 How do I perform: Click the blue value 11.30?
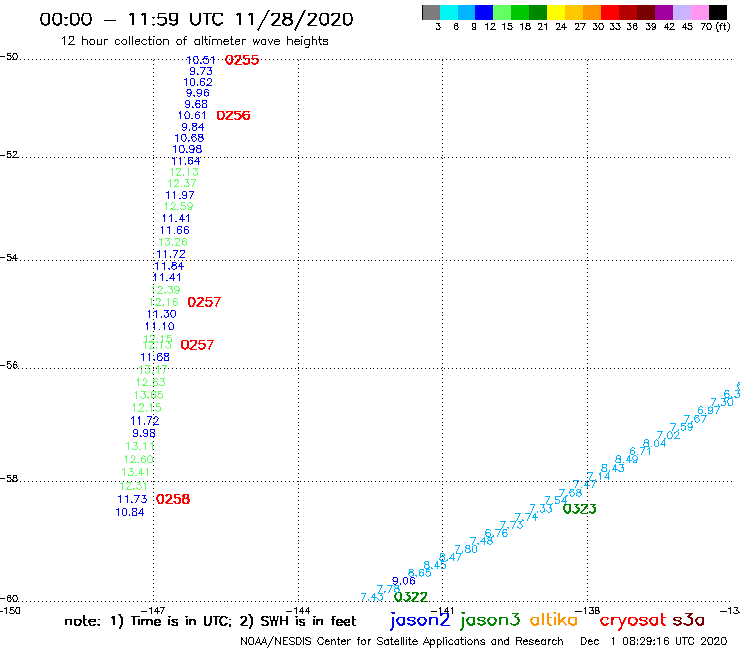[x=162, y=314]
